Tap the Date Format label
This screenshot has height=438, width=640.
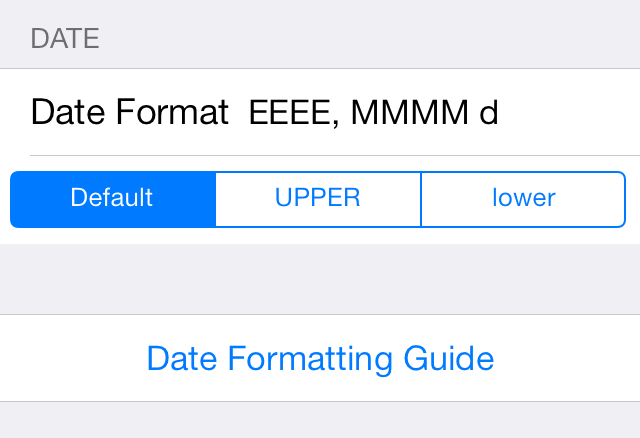[x=129, y=111]
